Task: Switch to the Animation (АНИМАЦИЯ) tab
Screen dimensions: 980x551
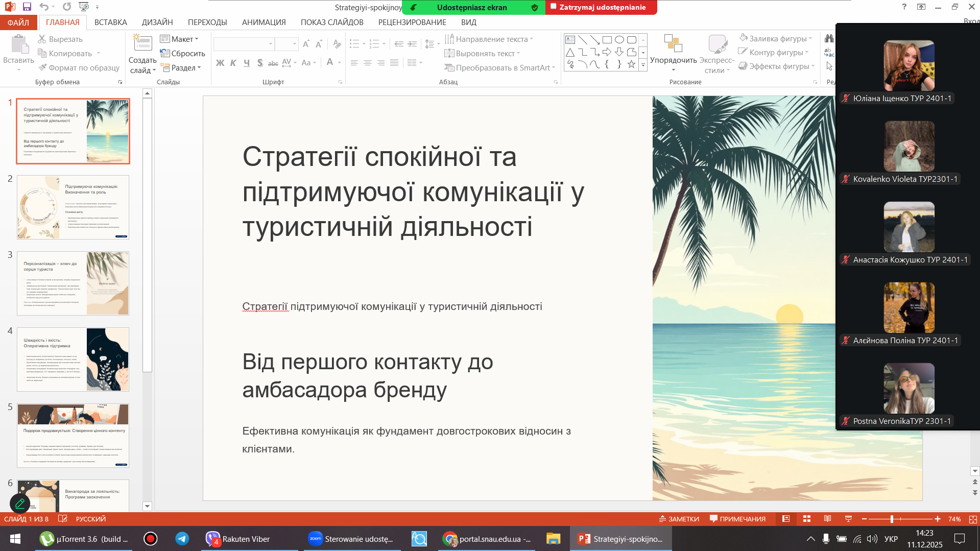Action: click(x=264, y=22)
